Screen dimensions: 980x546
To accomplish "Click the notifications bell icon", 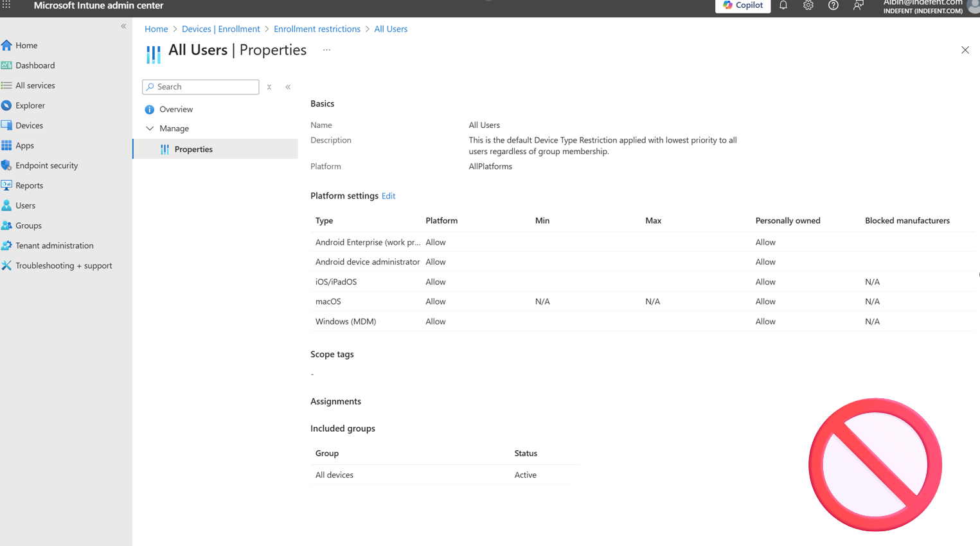I will coord(783,6).
